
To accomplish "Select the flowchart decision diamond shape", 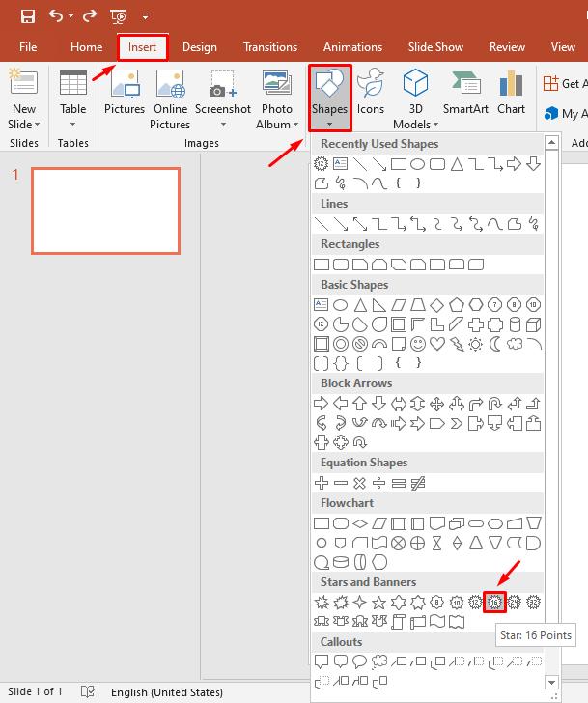I will [x=359, y=523].
